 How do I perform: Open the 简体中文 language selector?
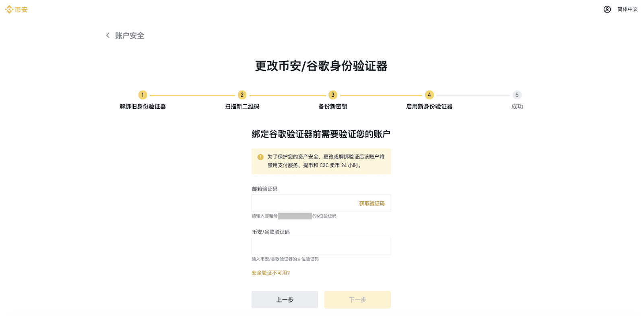pos(627,9)
